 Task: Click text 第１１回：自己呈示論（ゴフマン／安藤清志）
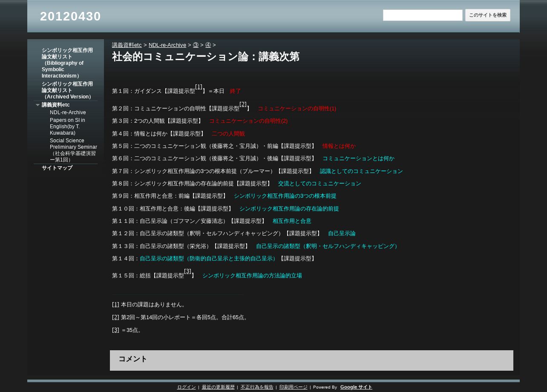coord(170,221)
